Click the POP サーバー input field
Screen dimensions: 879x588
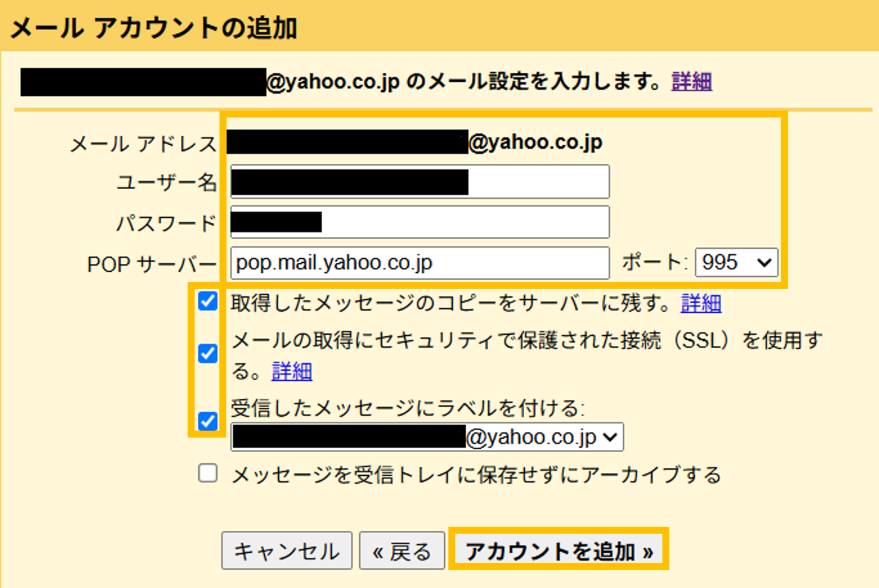[x=420, y=263]
